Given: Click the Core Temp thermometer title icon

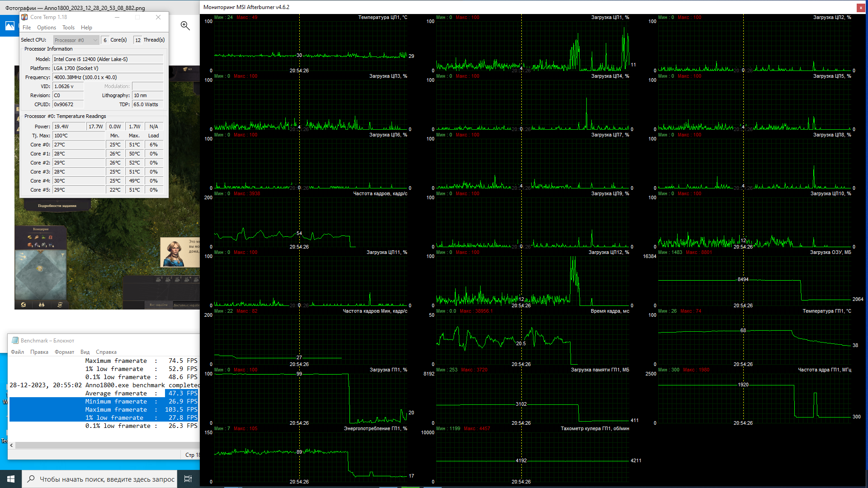Looking at the screenshot, I should (24, 17).
